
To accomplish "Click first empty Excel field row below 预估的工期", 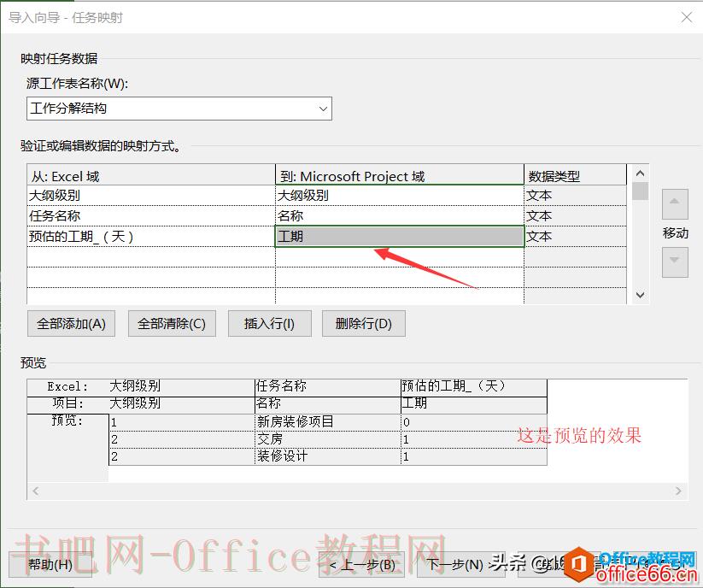I will pyautogui.click(x=151, y=257).
